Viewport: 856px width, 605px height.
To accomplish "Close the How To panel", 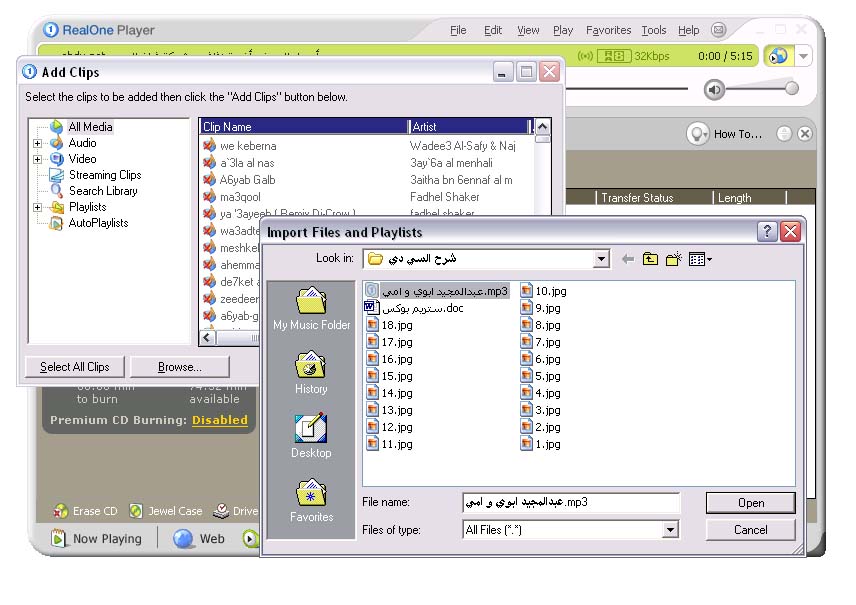I will pyautogui.click(x=805, y=134).
